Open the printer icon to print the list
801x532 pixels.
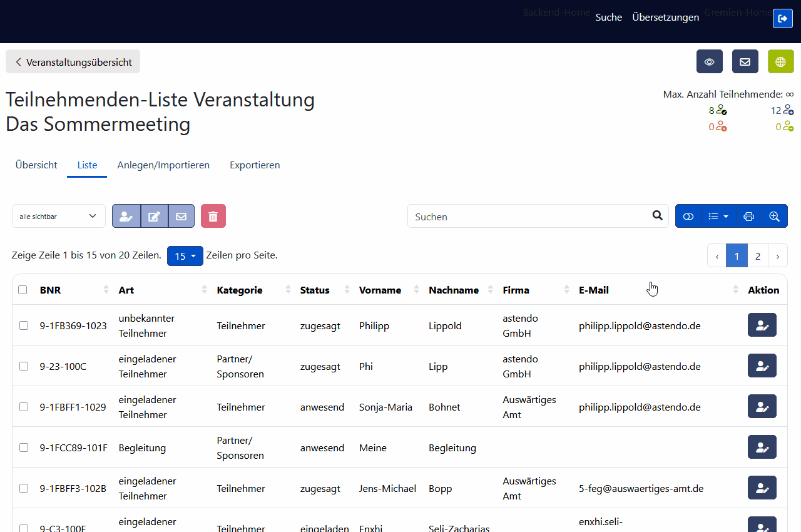point(749,216)
